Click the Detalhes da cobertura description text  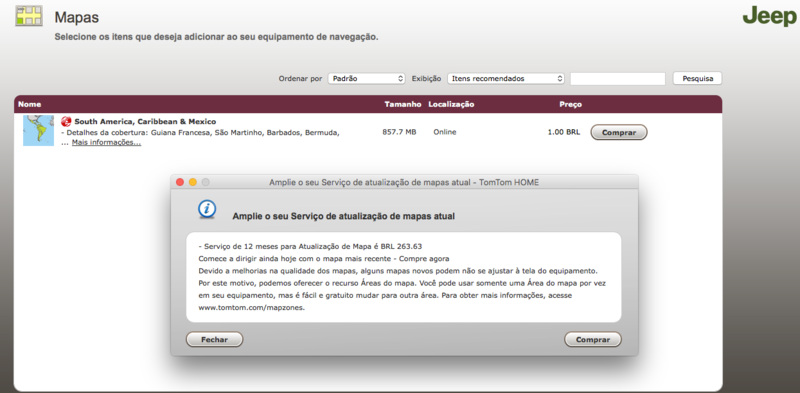(200, 133)
